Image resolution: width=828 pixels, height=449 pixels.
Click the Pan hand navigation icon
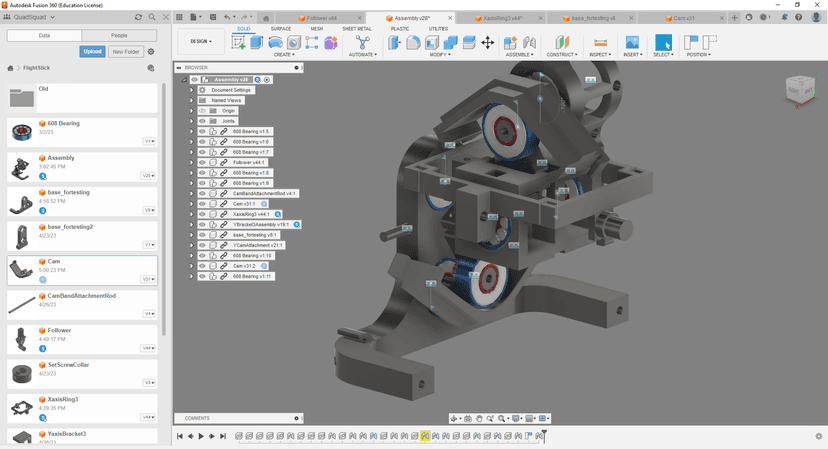click(x=479, y=418)
